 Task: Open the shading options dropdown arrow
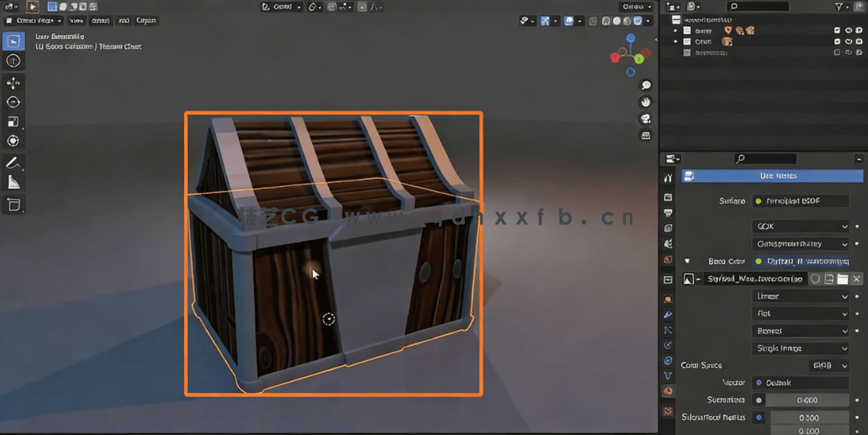648,21
